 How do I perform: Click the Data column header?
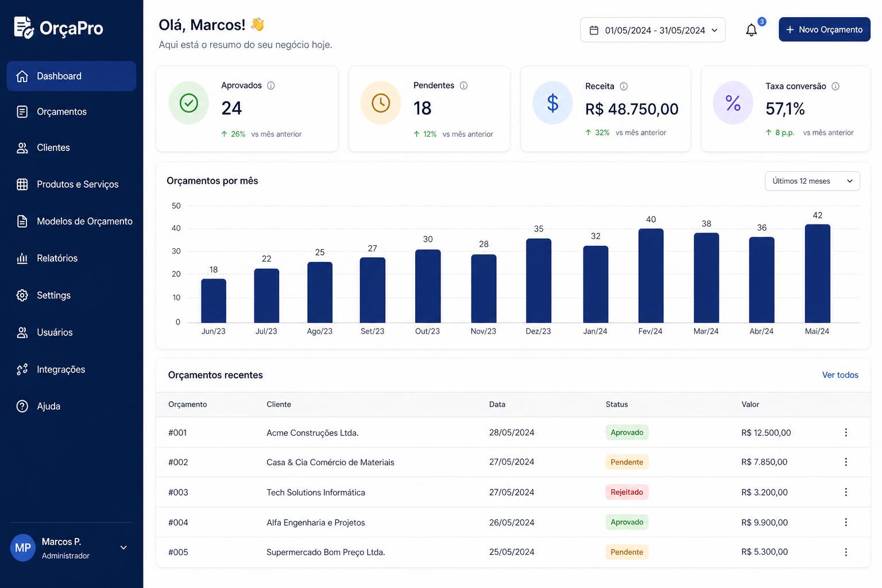coord(497,404)
